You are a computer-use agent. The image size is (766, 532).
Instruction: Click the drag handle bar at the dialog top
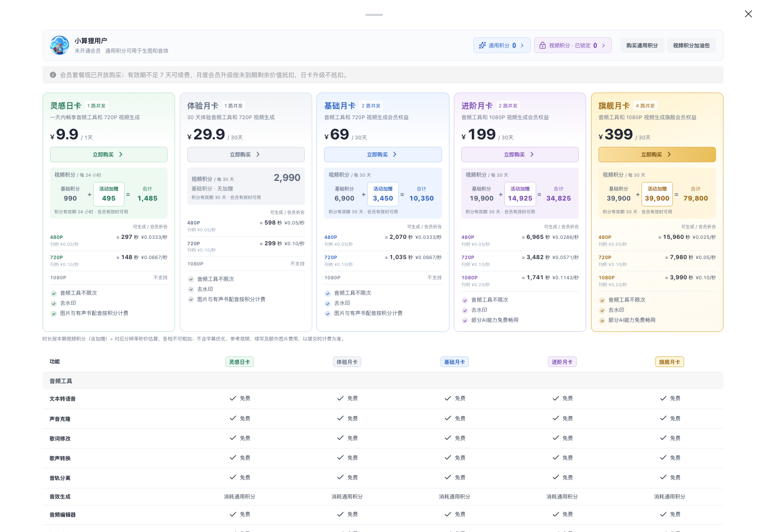point(374,15)
